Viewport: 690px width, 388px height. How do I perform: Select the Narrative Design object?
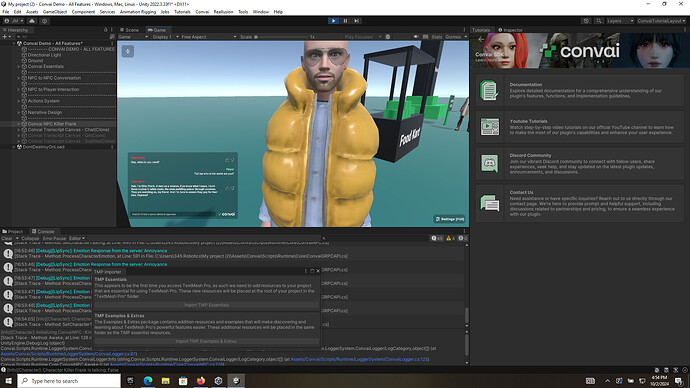(x=45, y=112)
